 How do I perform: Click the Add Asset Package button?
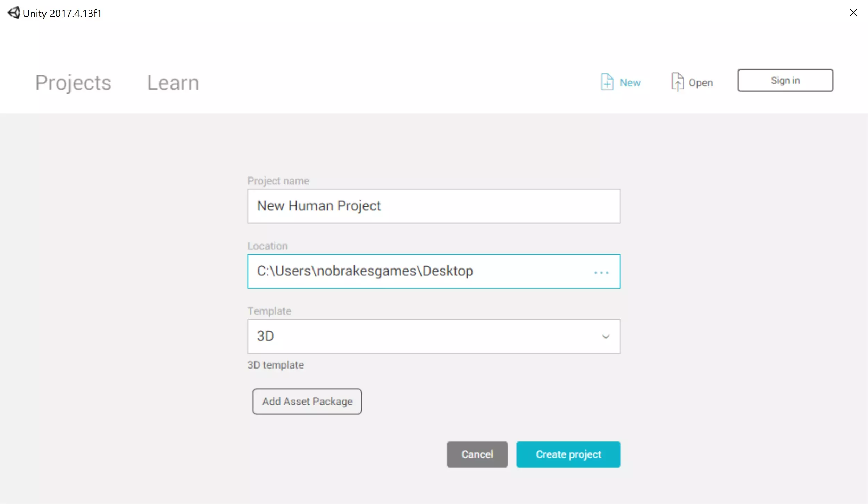tap(307, 401)
